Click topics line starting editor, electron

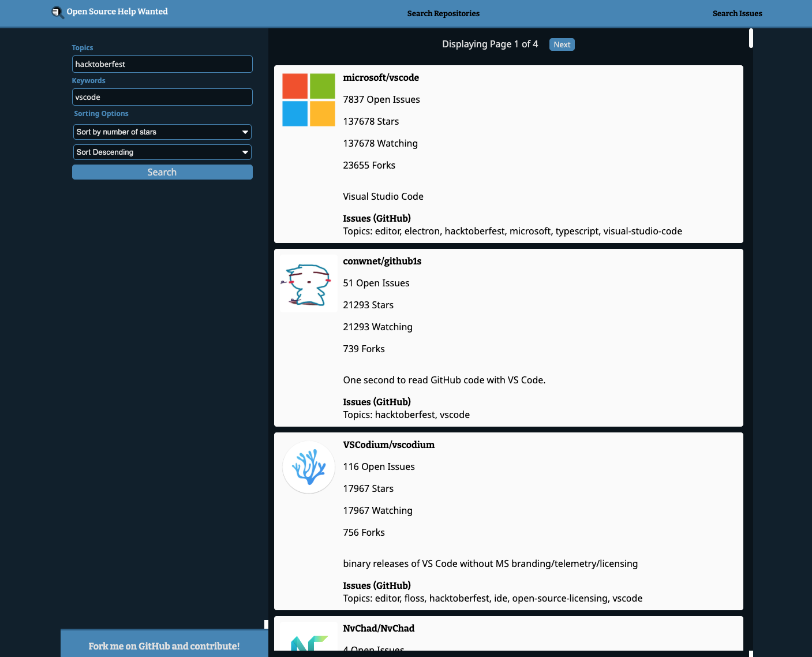tap(512, 231)
